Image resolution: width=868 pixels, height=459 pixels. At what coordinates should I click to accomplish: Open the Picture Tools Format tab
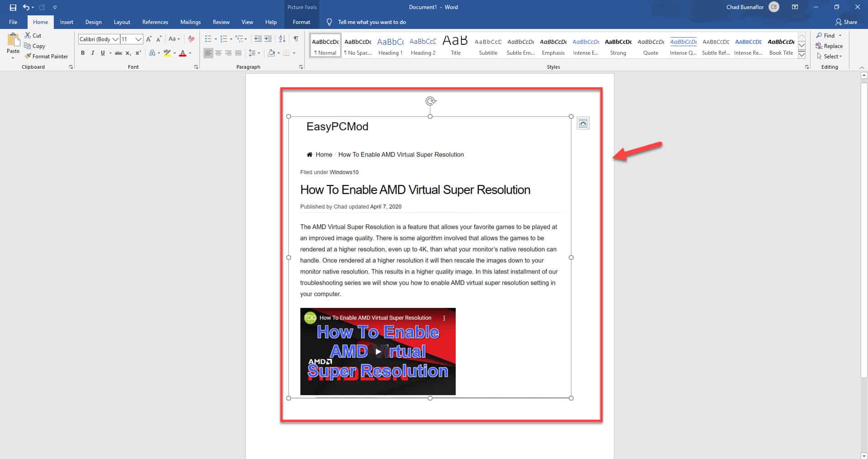pyautogui.click(x=301, y=22)
